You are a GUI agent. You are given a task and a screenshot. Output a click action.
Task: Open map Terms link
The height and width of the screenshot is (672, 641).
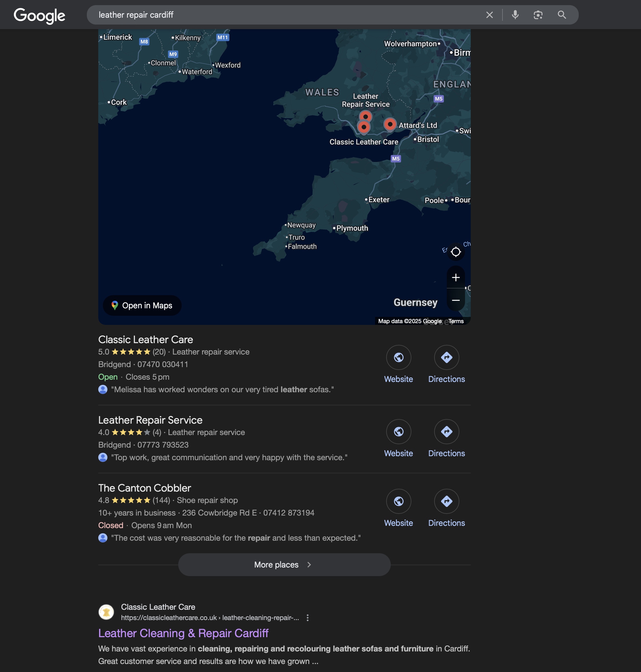(456, 321)
